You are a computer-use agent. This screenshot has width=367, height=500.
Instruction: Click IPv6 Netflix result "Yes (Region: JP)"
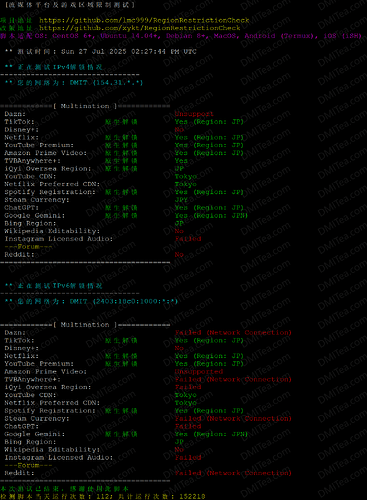point(209,356)
